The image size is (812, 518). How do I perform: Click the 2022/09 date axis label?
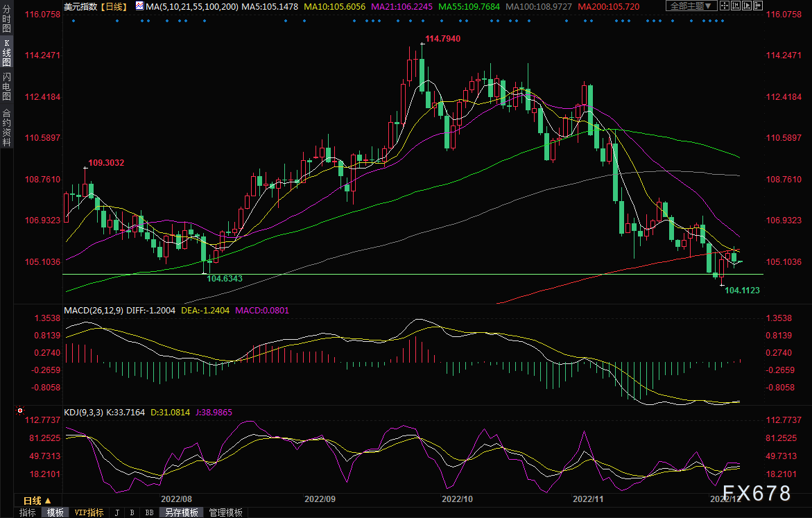[320, 499]
